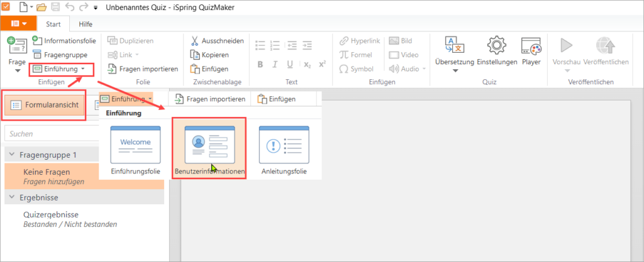Viewport: 644px width, 262px height.
Task: Click the Frage add question icon
Action: [x=17, y=45]
